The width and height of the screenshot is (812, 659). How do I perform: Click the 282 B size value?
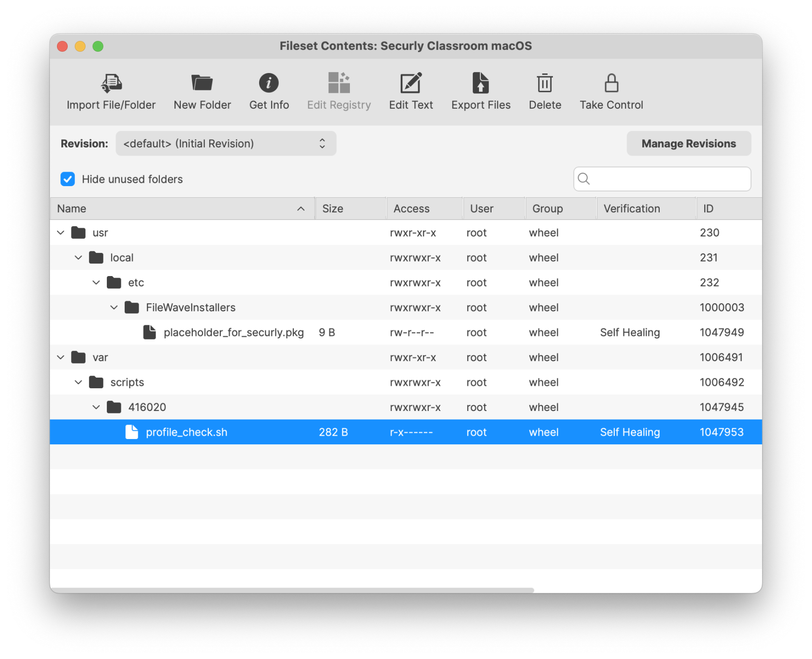pos(333,432)
